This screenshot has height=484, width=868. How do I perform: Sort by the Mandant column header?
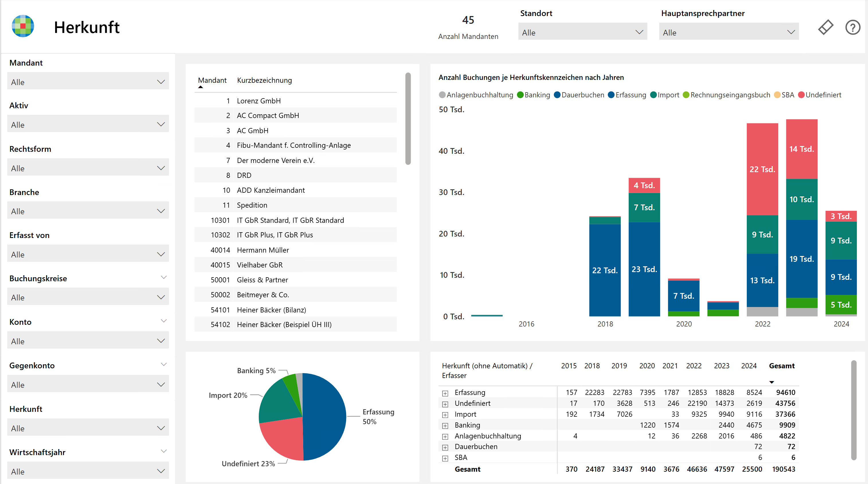212,80
